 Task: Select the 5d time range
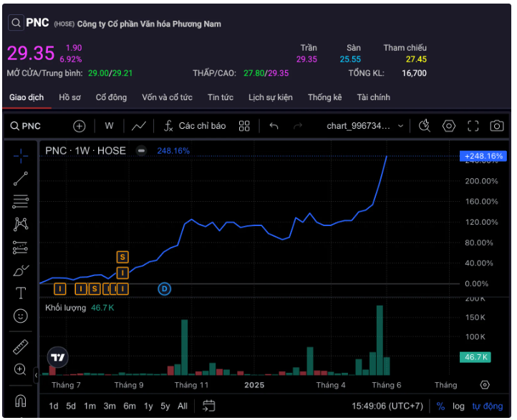71,406
